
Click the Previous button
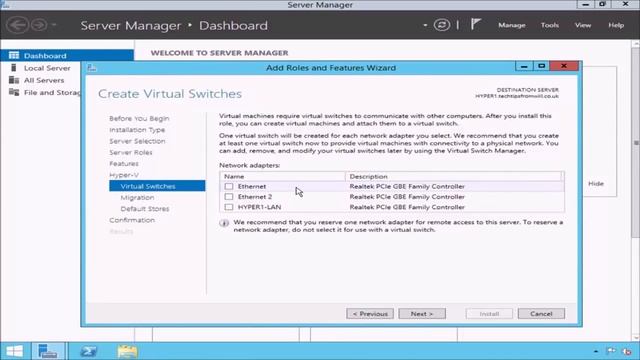click(370, 313)
